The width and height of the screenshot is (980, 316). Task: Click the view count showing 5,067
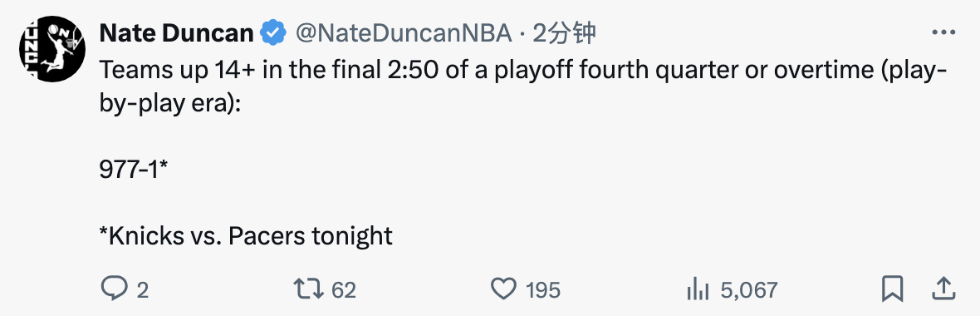pos(749,289)
